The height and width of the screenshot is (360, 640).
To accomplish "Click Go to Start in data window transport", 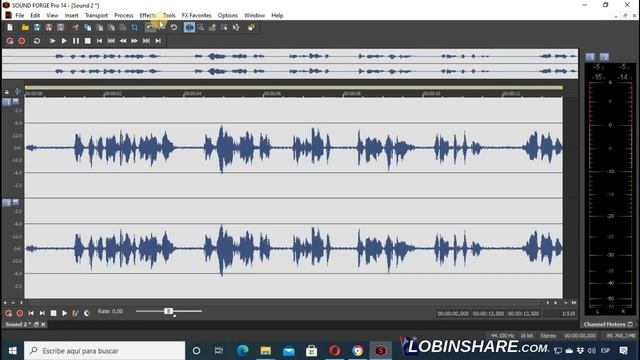I will tap(31, 313).
